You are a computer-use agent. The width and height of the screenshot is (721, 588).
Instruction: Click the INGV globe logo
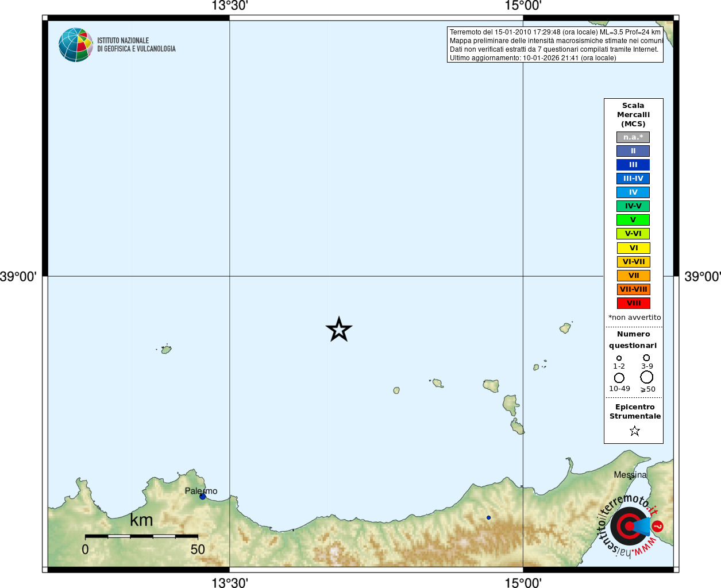[76, 45]
